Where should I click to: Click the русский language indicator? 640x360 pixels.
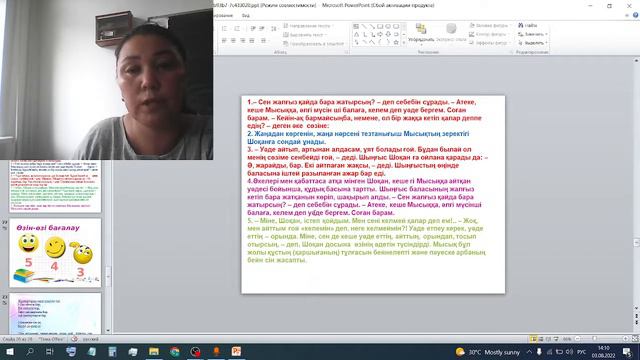tap(91, 339)
